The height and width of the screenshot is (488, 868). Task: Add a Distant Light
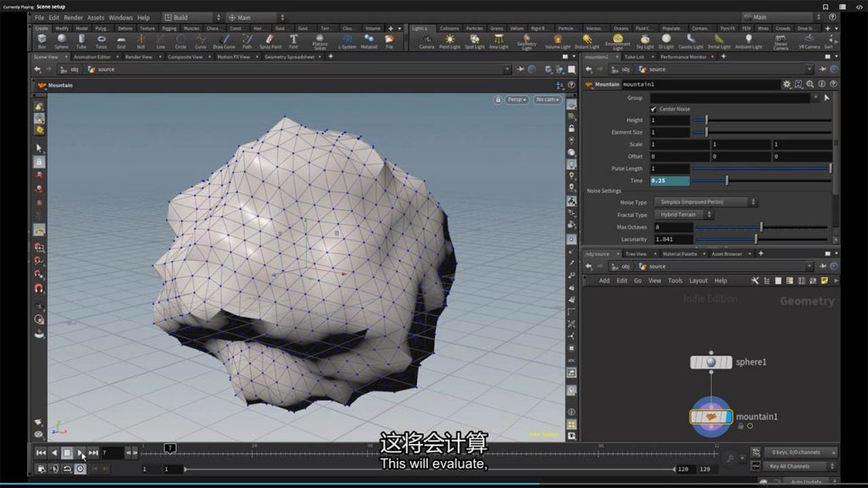[587, 41]
